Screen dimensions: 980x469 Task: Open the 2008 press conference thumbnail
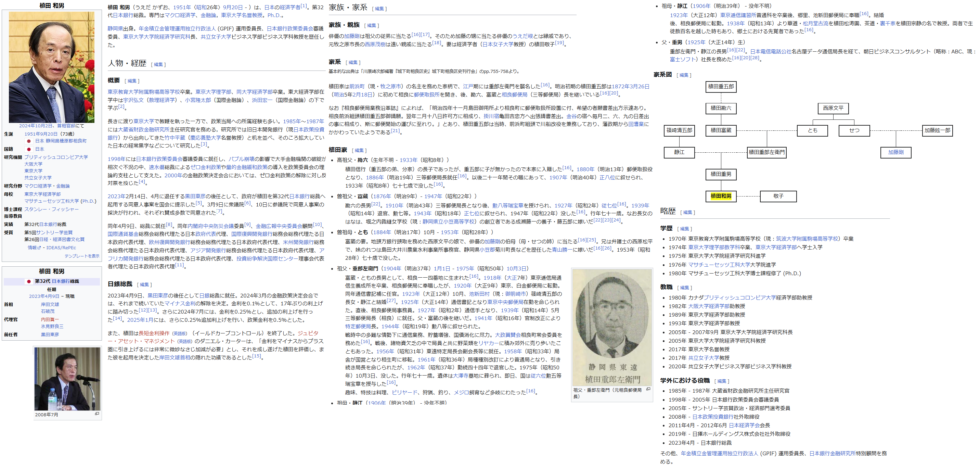pos(67,379)
